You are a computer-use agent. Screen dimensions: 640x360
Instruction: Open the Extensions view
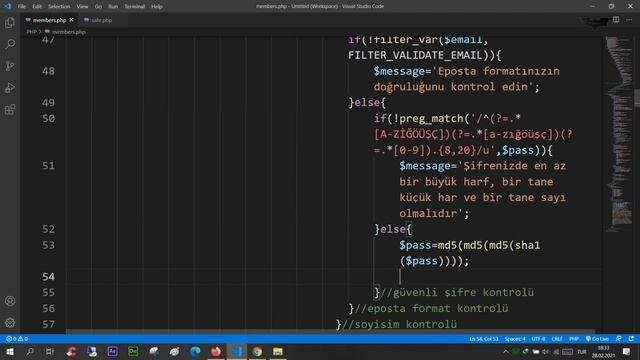[10, 109]
